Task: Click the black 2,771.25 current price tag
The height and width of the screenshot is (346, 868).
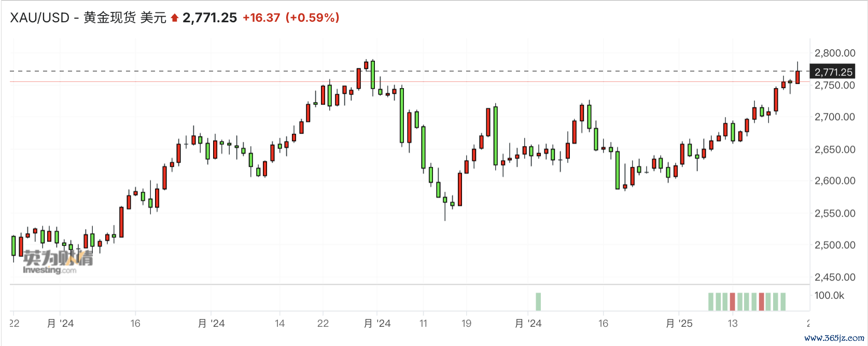Action: point(833,72)
